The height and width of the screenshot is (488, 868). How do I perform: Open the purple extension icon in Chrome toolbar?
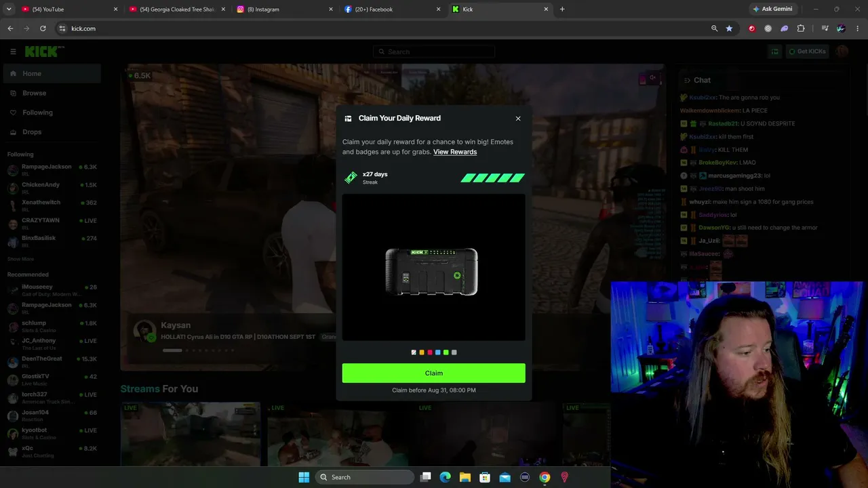pos(785,28)
